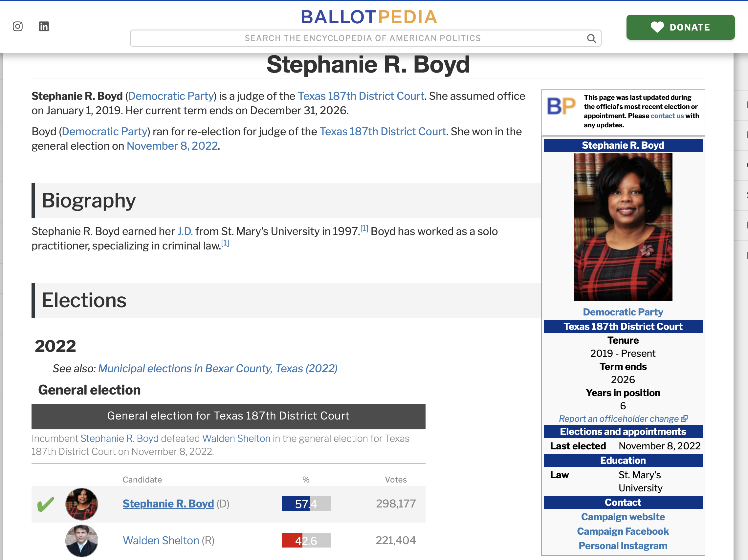Open the Personal Instagram link
This screenshot has width=748, height=560.
[623, 546]
